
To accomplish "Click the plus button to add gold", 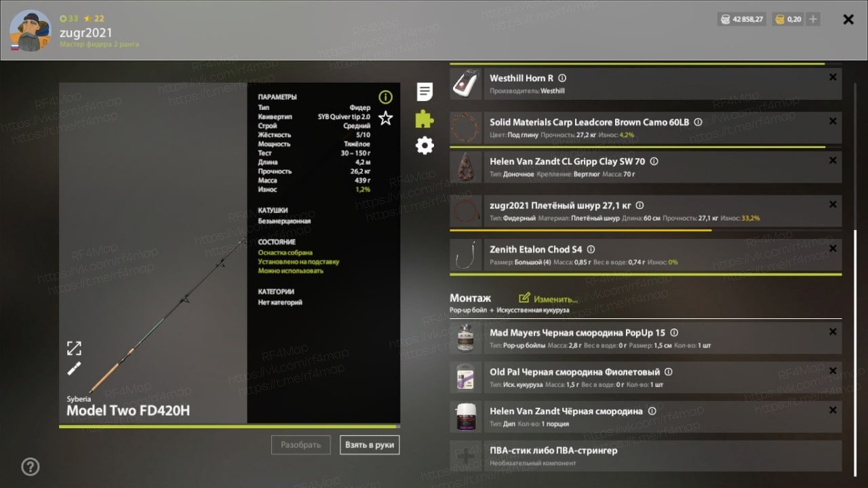I will coord(814,19).
